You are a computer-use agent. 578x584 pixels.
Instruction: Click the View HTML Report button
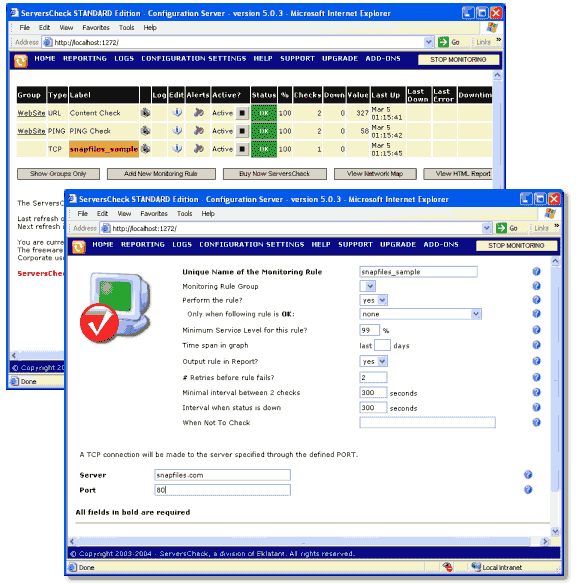pos(458,174)
